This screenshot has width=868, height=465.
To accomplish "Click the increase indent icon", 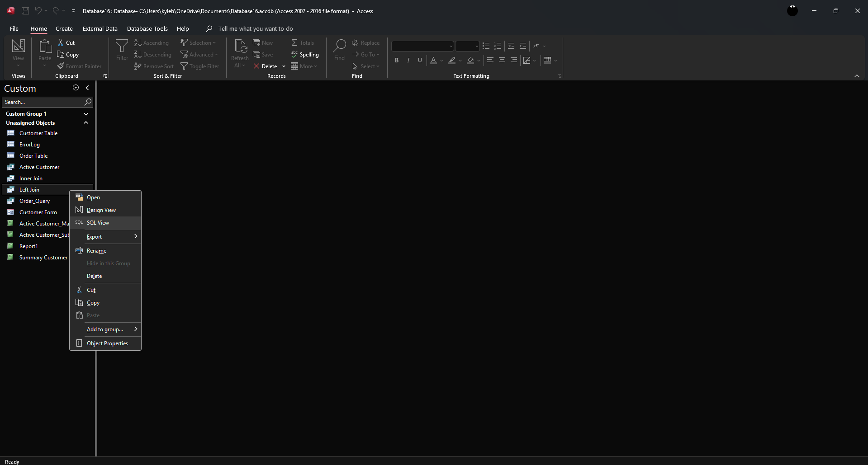I will click(511, 46).
